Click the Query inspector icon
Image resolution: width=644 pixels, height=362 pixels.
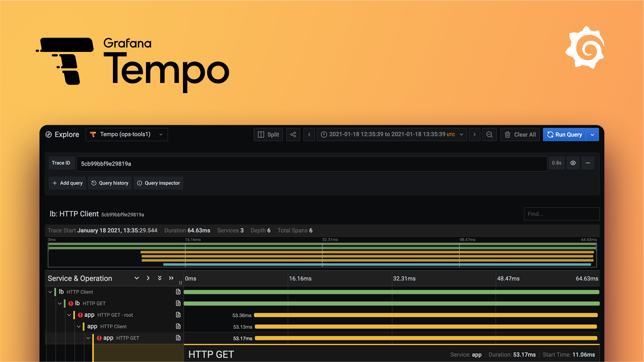pyautogui.click(x=139, y=183)
